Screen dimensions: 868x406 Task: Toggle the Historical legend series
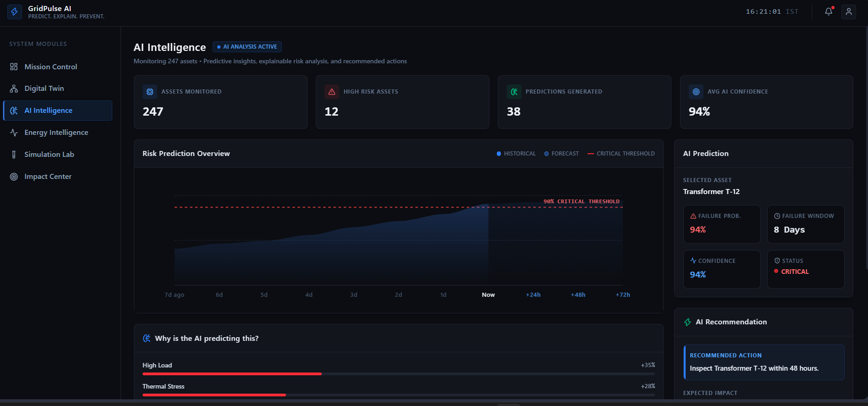click(516, 154)
